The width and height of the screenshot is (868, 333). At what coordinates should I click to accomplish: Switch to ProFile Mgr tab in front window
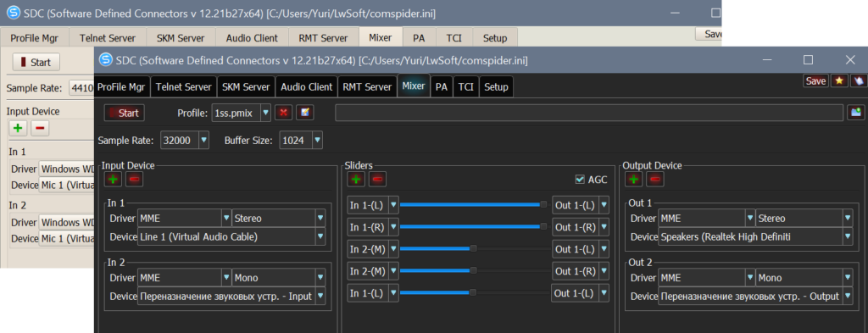pos(121,86)
